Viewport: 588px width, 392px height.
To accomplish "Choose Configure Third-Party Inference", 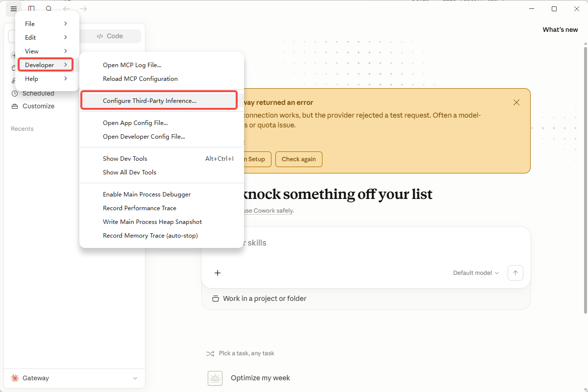I will coord(159,100).
